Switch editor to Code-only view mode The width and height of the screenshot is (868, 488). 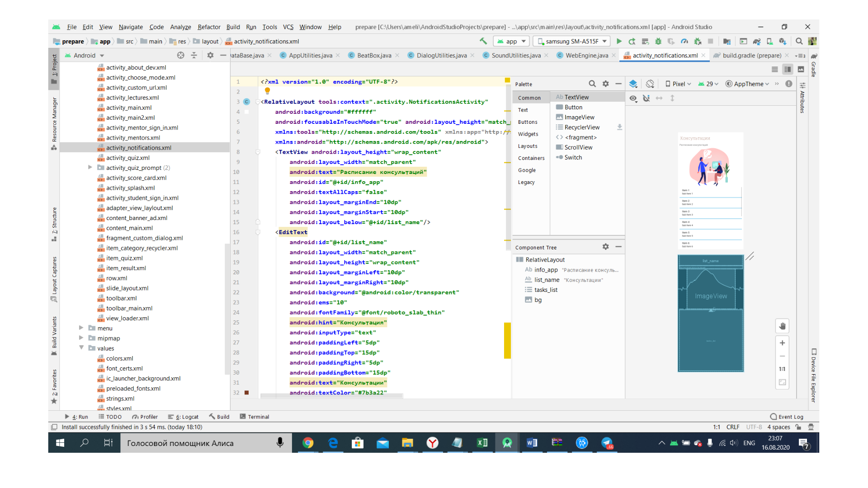click(x=774, y=69)
